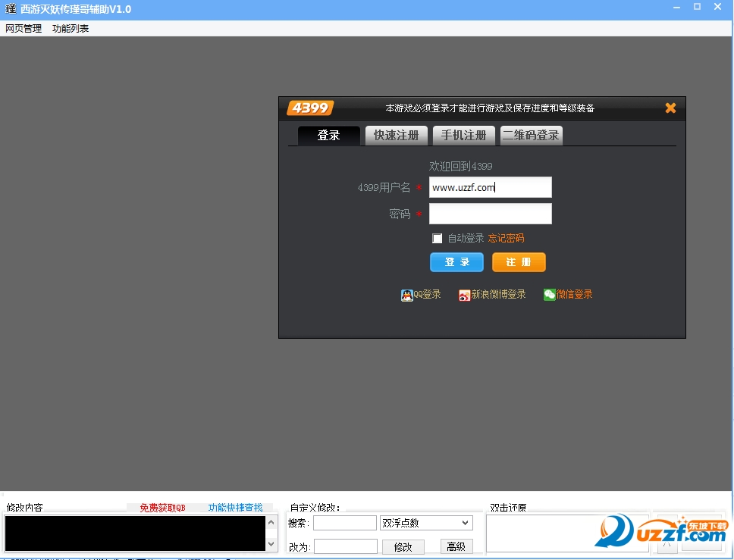The height and width of the screenshot is (560, 734).
Task: Click the 搜索 input field
Action: click(345, 523)
